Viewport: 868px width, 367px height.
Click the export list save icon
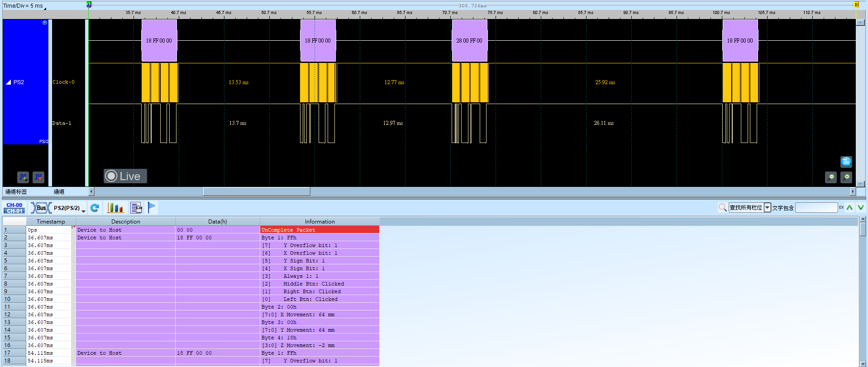(x=136, y=208)
